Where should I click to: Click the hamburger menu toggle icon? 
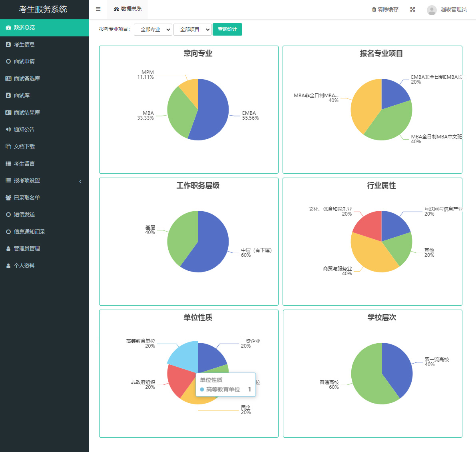point(98,9)
